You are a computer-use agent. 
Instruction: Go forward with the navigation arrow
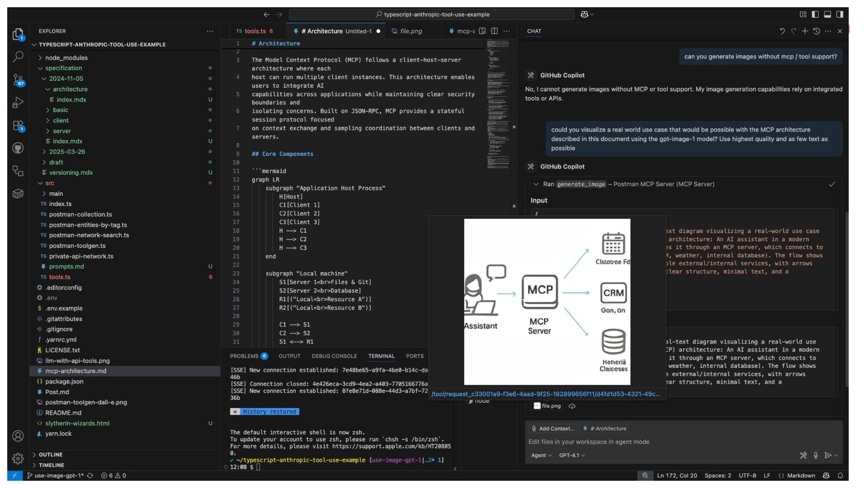point(279,14)
